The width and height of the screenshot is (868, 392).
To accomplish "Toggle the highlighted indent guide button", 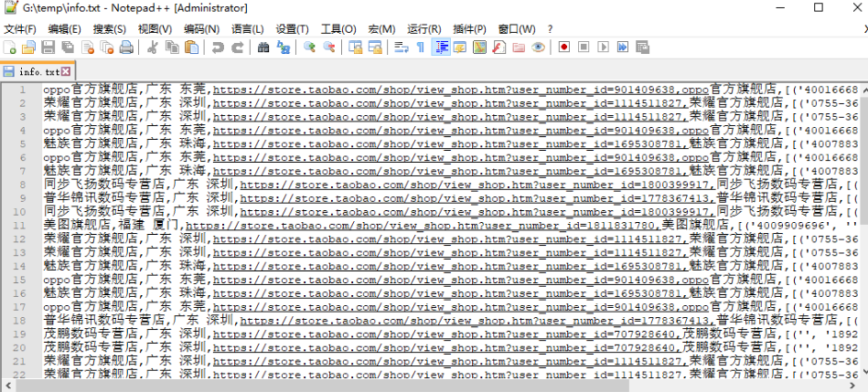I will (x=440, y=48).
